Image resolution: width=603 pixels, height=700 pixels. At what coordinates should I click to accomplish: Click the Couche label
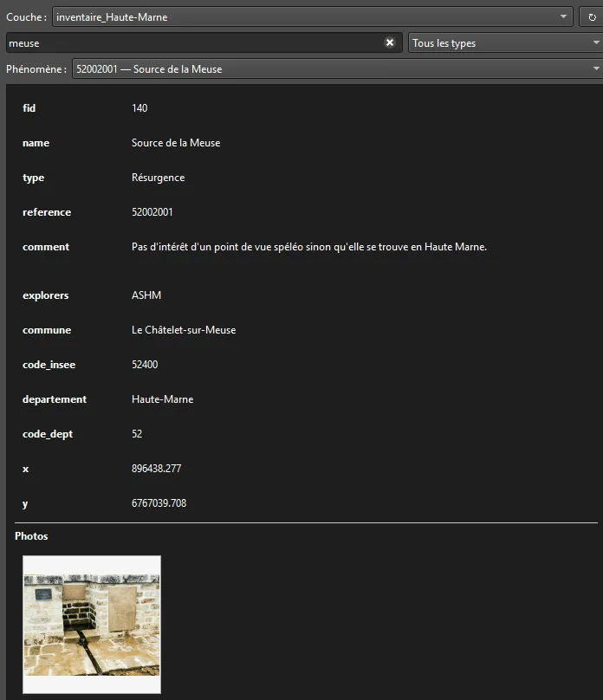click(26, 17)
